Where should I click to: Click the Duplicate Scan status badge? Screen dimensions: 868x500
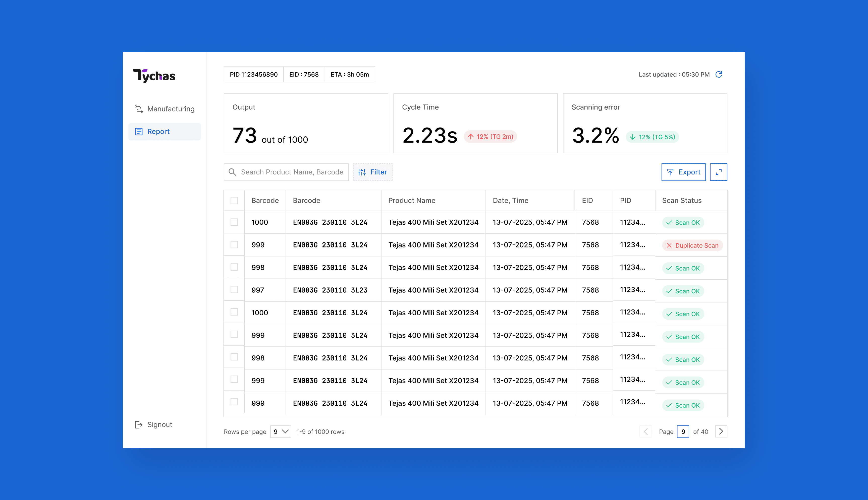coord(692,245)
